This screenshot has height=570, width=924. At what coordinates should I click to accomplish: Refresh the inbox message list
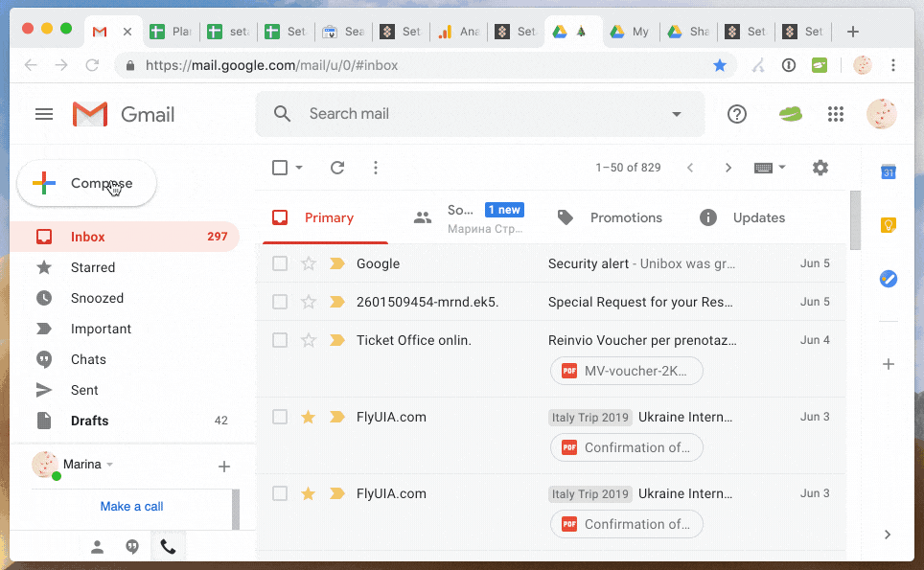[337, 168]
